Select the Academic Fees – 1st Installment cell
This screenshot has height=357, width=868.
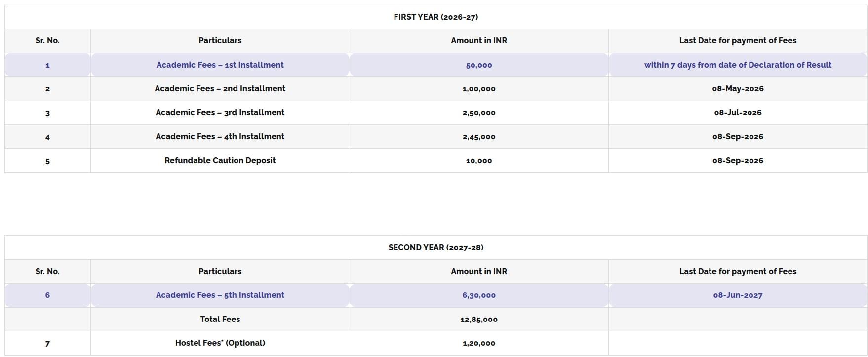tap(220, 65)
